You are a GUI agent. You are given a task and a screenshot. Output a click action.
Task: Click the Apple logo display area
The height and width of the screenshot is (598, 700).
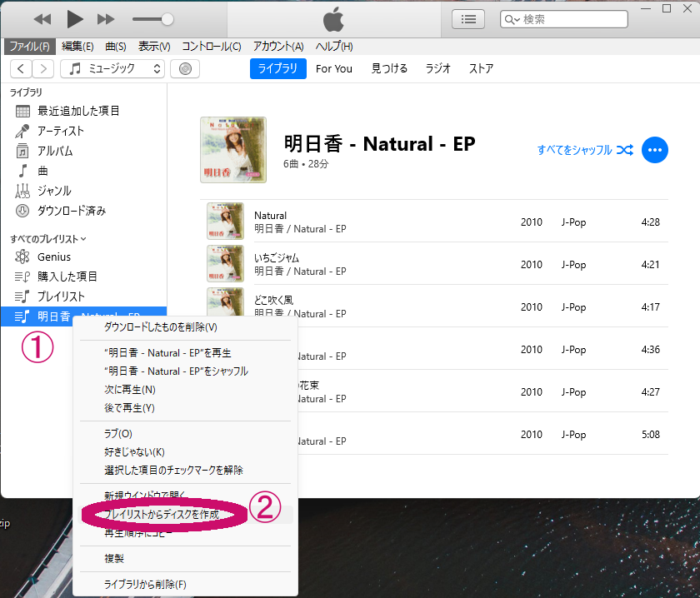tap(333, 20)
